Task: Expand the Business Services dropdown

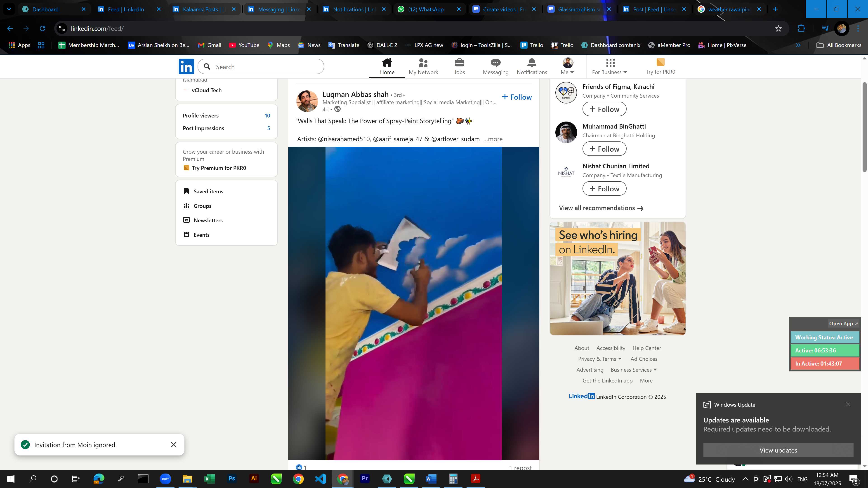Action: point(634,370)
